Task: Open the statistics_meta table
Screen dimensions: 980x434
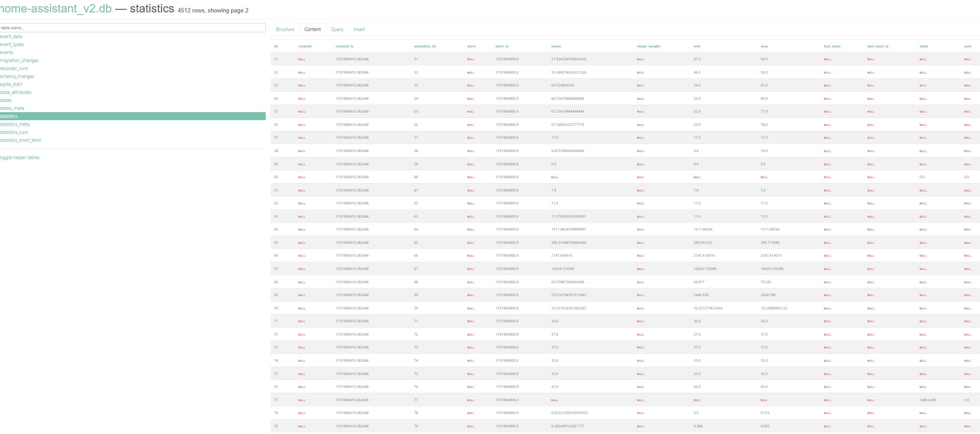Action: [15, 124]
